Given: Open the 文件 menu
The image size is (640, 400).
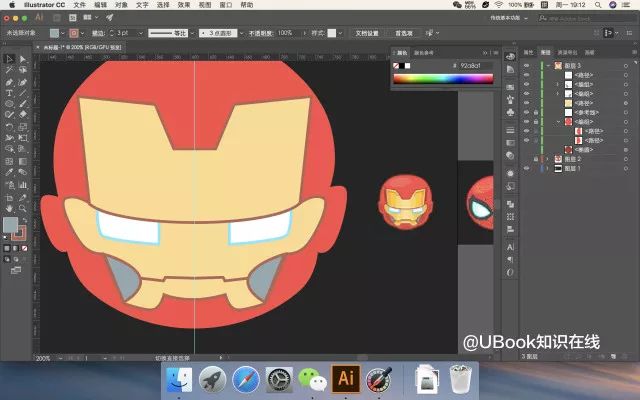Looking at the screenshot, I should click(80, 5).
